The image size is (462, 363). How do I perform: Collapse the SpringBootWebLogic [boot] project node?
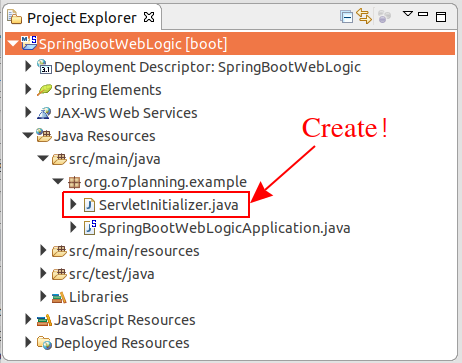click(x=13, y=44)
